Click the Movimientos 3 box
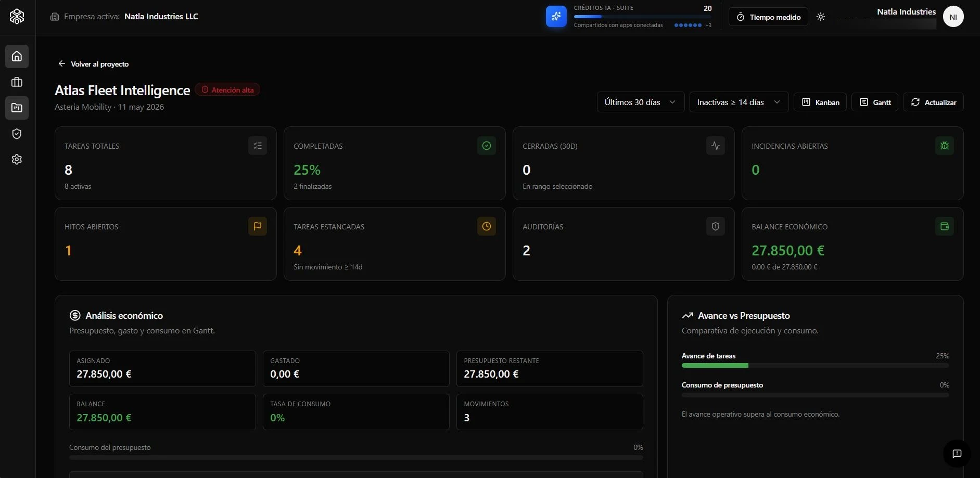The height and width of the screenshot is (478, 980). [550, 412]
